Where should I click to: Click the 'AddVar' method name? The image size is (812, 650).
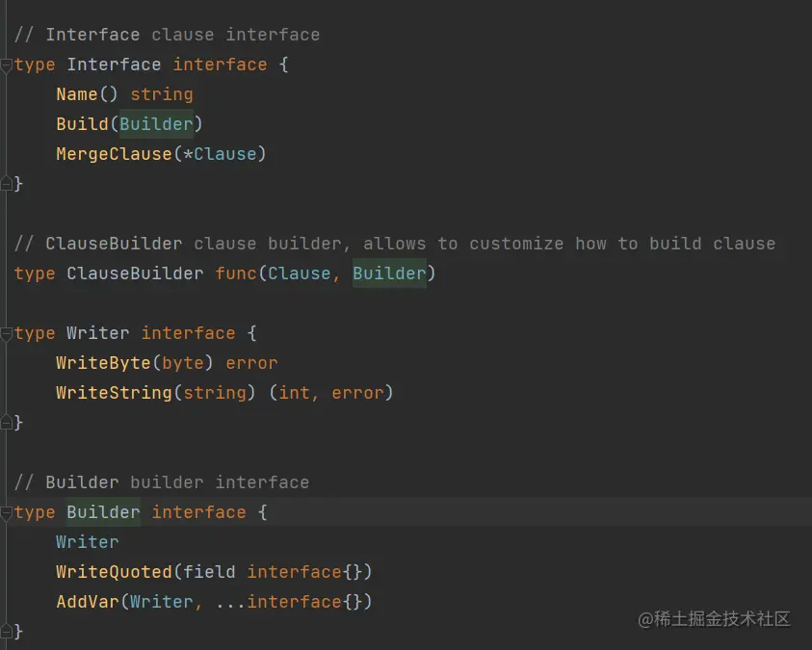[x=88, y=602]
